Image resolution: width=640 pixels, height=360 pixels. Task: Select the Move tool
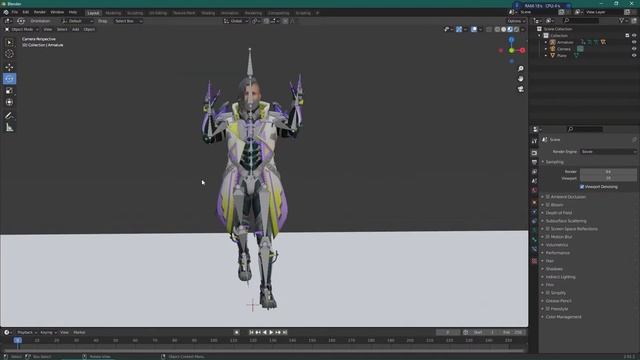(9, 67)
